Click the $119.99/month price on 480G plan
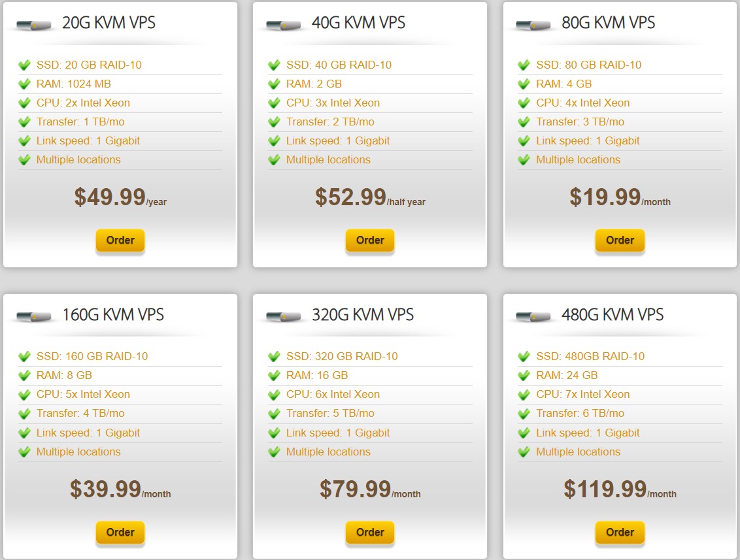 pyautogui.click(x=618, y=490)
